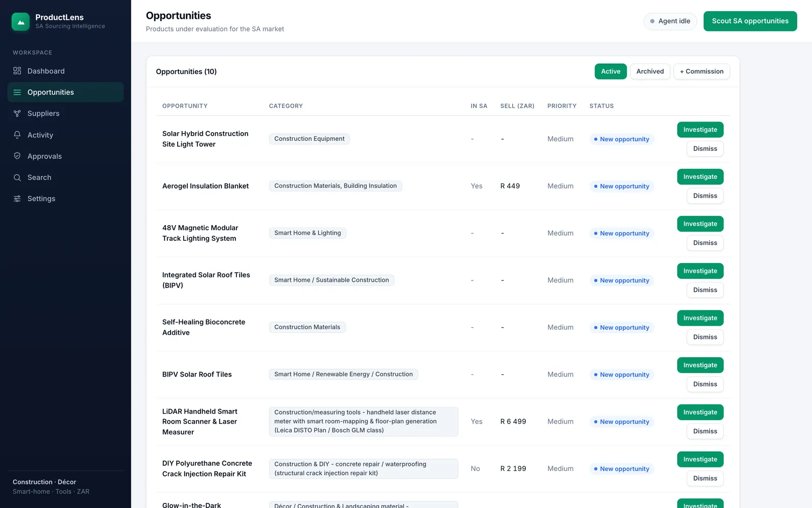Dismiss LiDAR Handheld Smart Room Scanner

(x=705, y=431)
